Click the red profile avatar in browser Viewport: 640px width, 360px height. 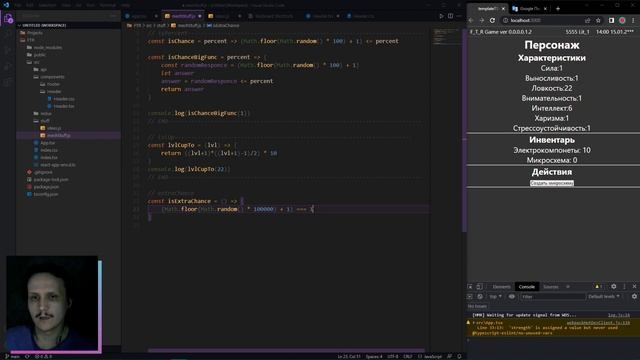coord(622,20)
